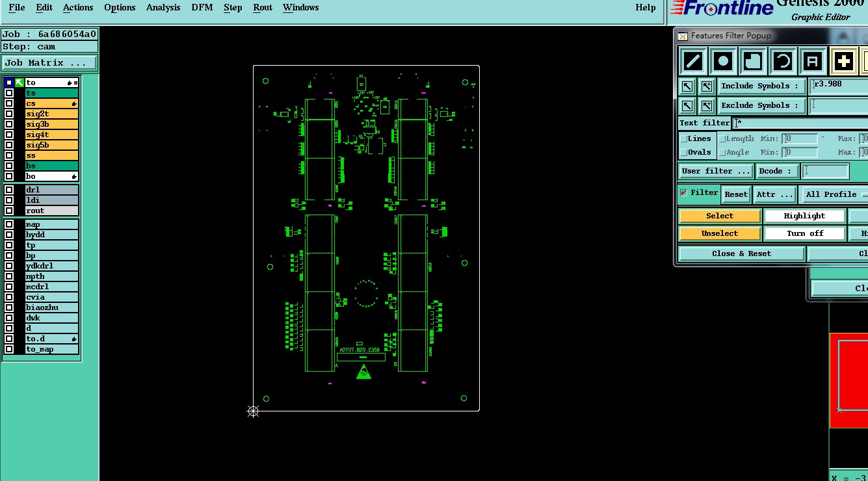Click first arrow icon beside Include Symbols
Image resolution: width=868 pixels, height=481 pixels.
click(x=687, y=86)
